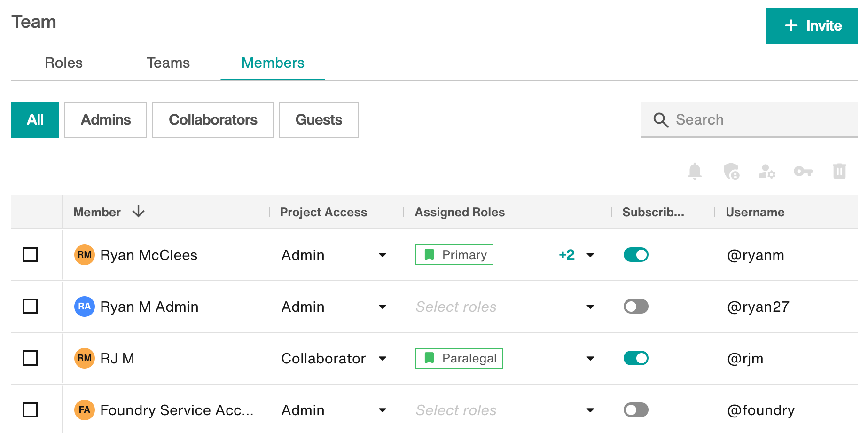Viewport: 868px width, 433px height.
Task: Enable subscription toggle for Foundry account
Action: (x=636, y=410)
